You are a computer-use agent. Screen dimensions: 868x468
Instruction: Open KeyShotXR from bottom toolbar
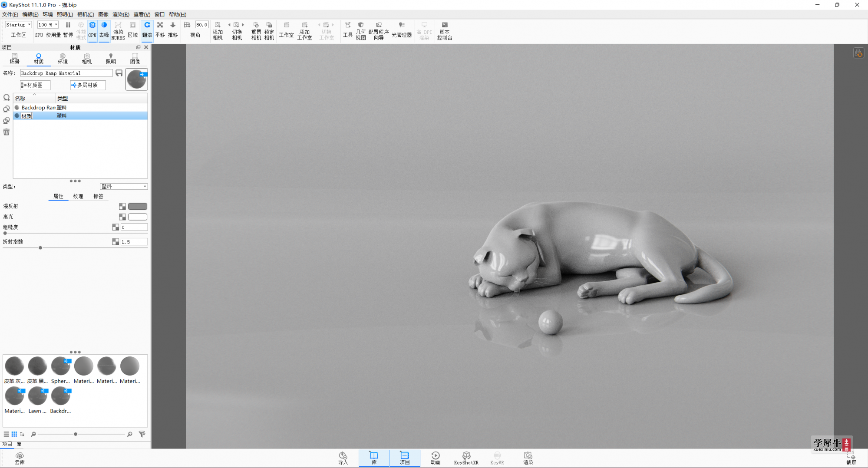click(466, 458)
